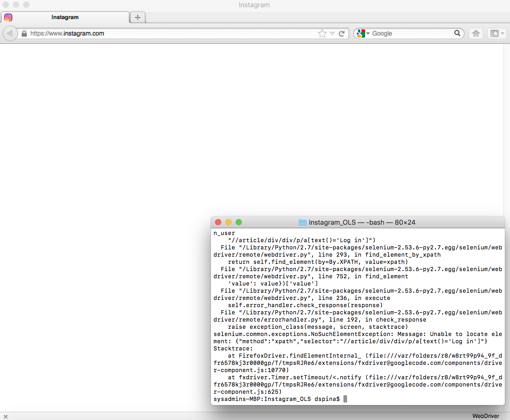Click the Instagram favicon on the tab
Screen dimensions: 510x420
pos(8,17)
